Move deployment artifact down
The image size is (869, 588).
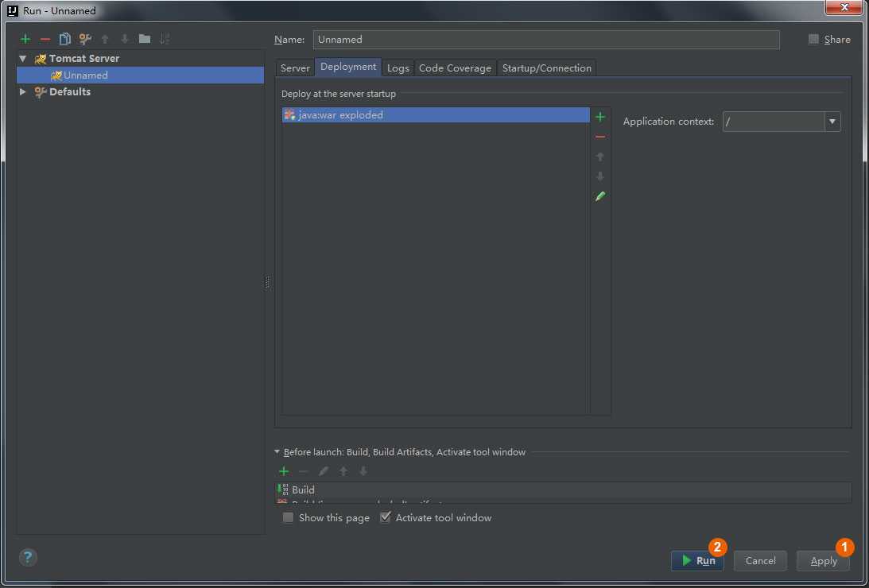click(600, 176)
